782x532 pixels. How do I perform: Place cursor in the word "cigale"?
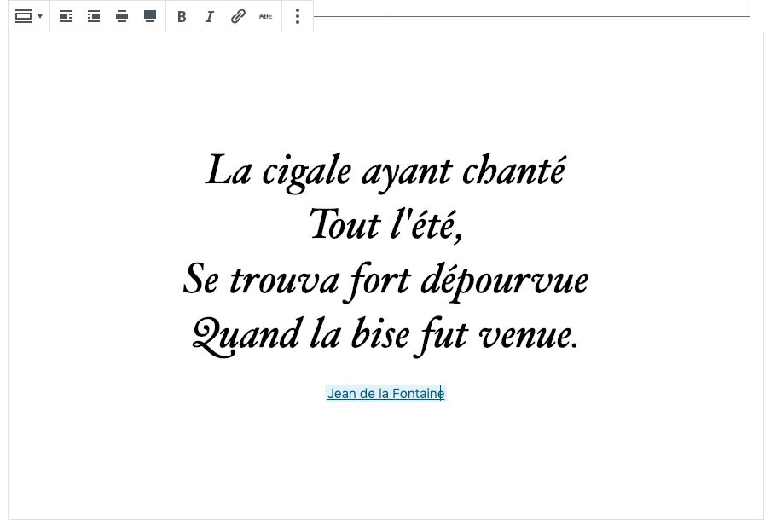tap(306, 171)
